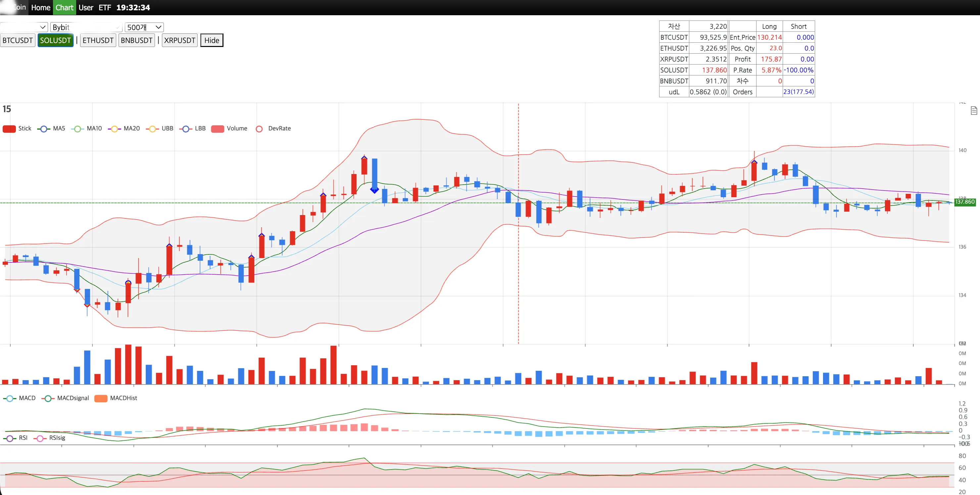
Task: Click the udL row label
Action: point(674,92)
